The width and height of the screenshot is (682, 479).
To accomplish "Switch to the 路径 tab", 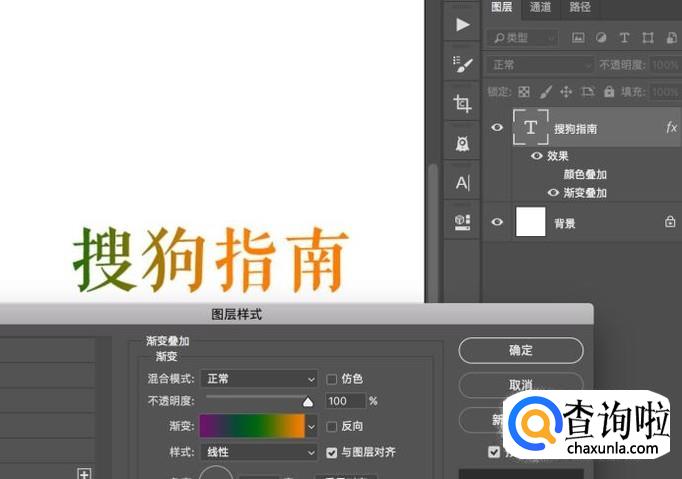I will click(580, 7).
